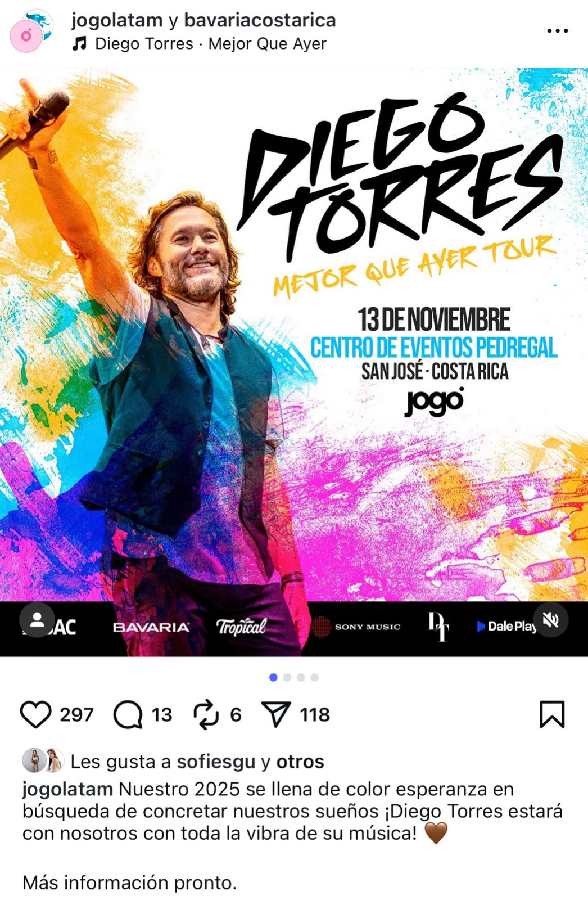
Task: Tap the music note audio icon
Action: 80,44
